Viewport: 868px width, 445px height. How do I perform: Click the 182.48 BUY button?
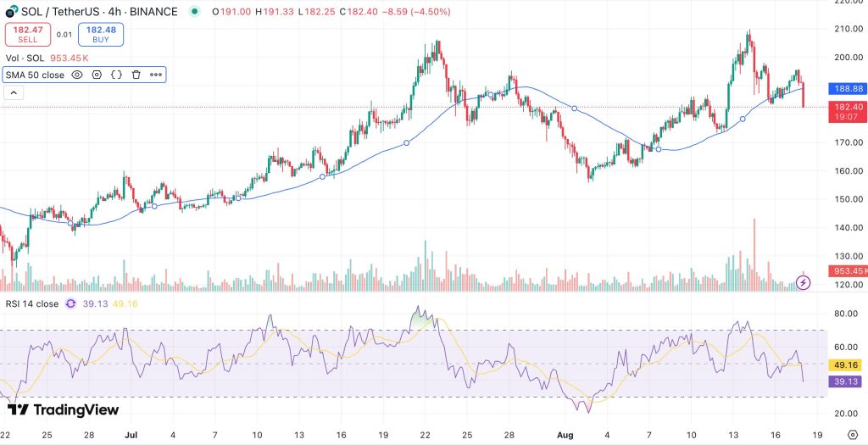100,35
